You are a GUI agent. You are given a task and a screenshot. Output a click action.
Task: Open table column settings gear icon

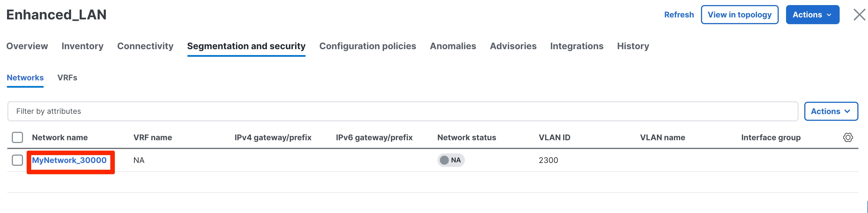[x=848, y=137]
